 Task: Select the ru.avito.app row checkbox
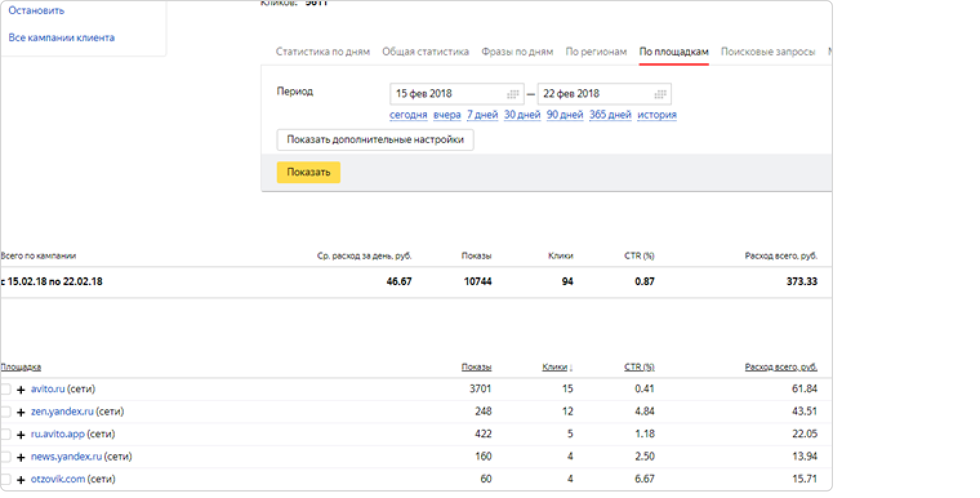point(5,435)
